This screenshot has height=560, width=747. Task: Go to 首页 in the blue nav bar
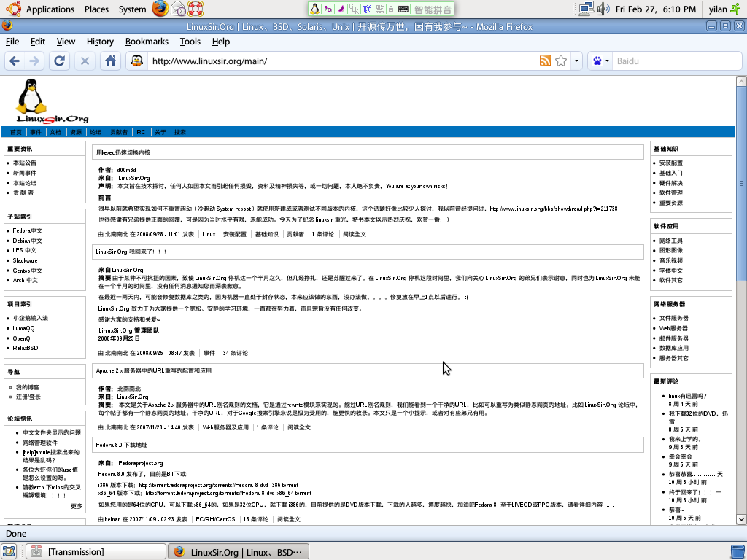[x=16, y=132]
